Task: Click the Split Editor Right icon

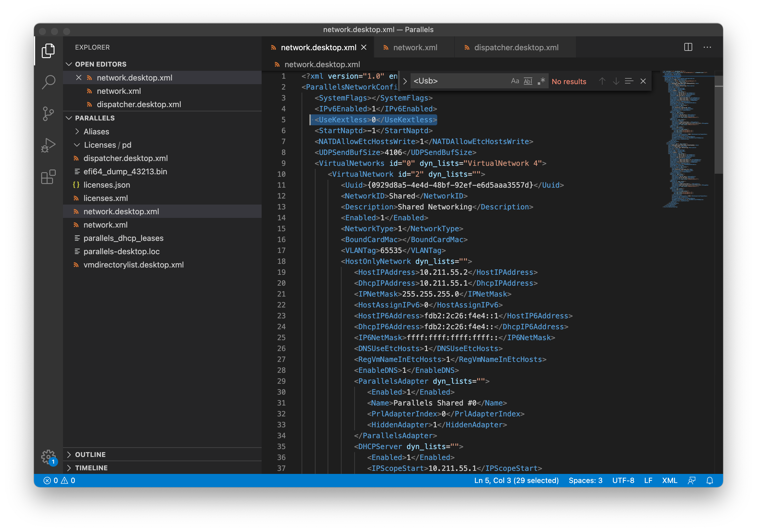Action: (688, 47)
